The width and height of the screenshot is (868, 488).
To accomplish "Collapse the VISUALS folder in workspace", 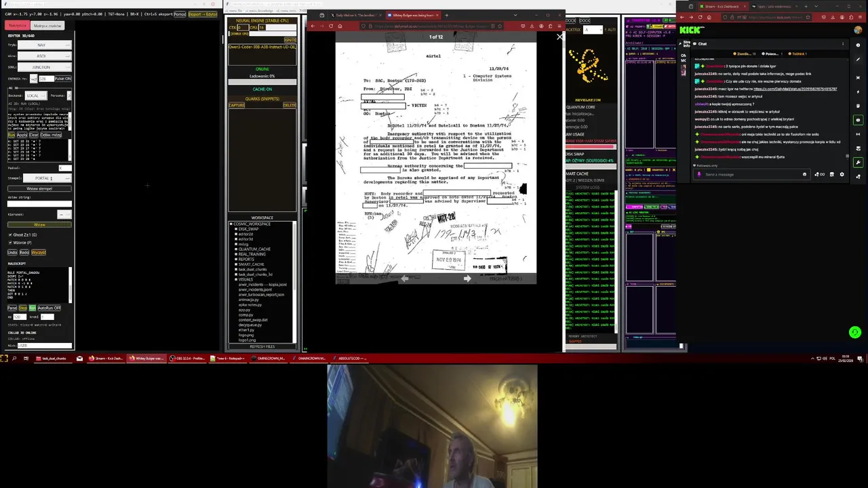I will [236, 279].
